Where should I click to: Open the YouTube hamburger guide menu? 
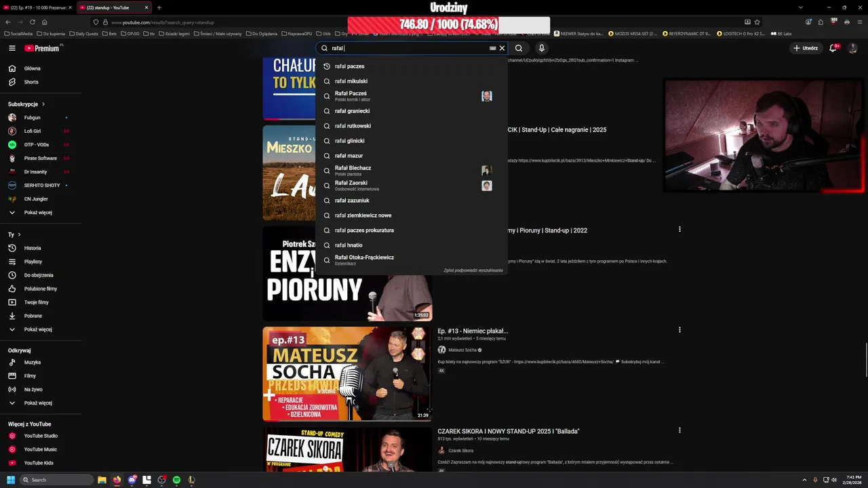pos(12,48)
